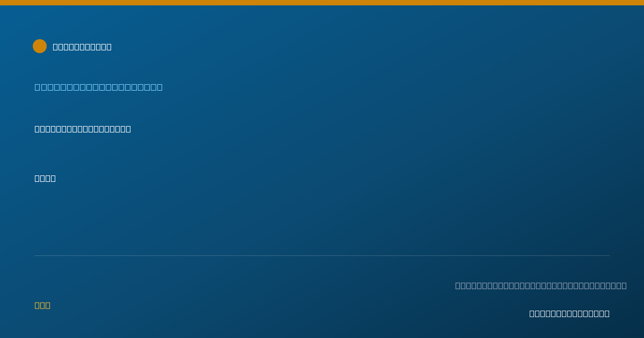Click first box of gray footer text
This screenshot has height=338, width=644.
[x=458, y=285]
